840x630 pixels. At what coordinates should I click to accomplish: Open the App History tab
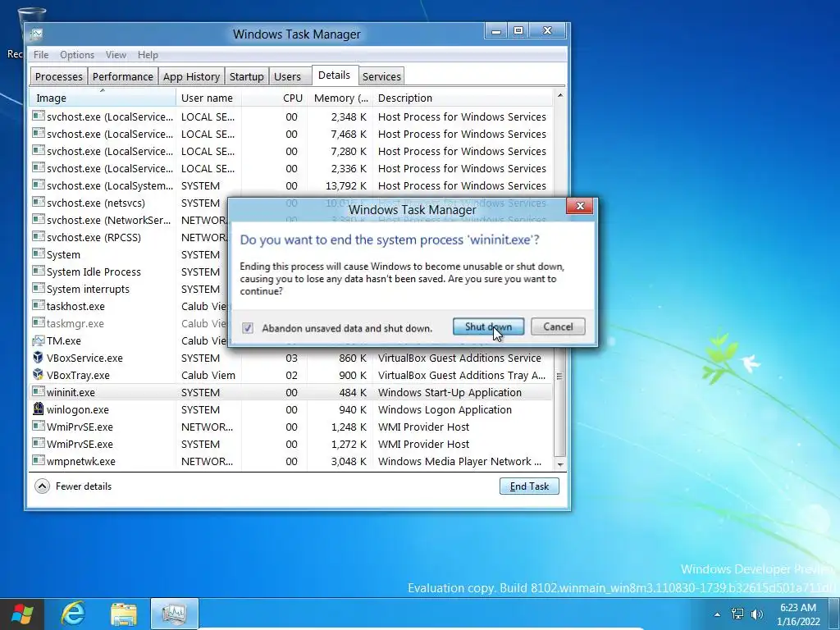[x=191, y=76]
